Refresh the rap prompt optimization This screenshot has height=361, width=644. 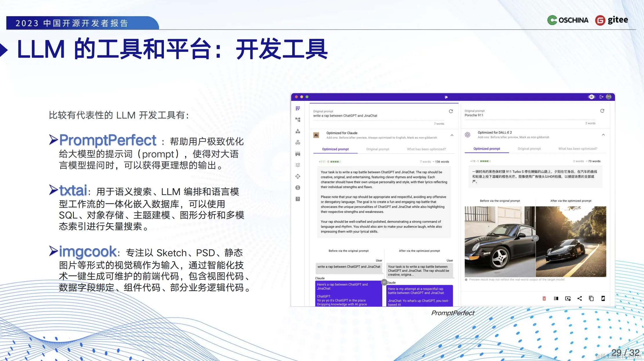451,111
